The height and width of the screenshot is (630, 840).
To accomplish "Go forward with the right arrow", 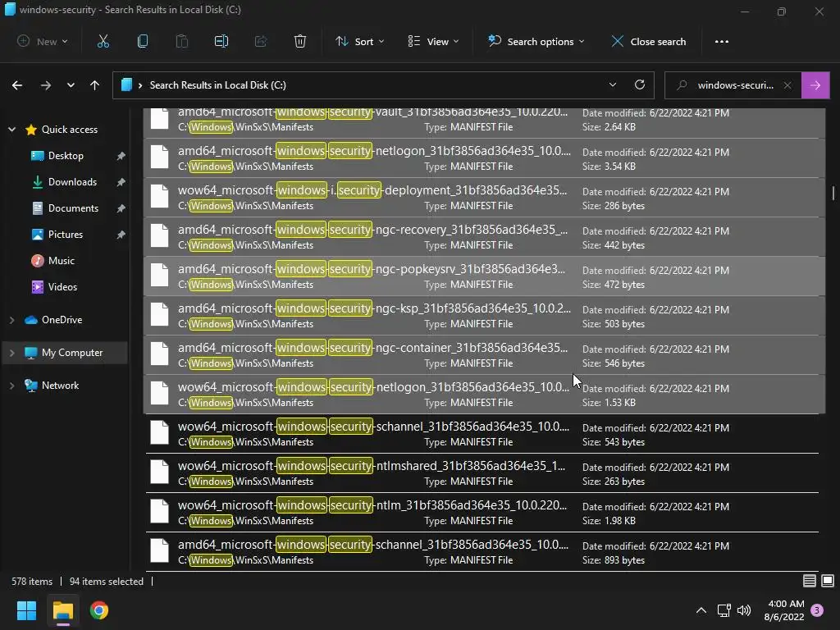I will pos(46,85).
